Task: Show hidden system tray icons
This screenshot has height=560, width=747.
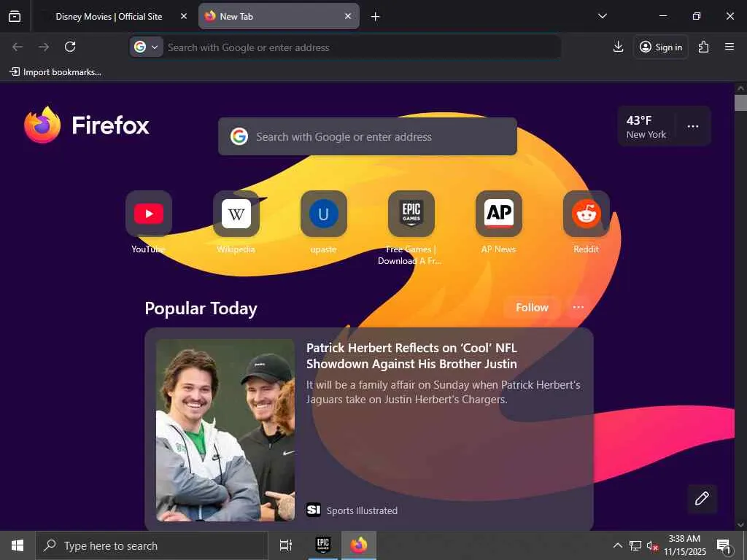Action: [617, 545]
